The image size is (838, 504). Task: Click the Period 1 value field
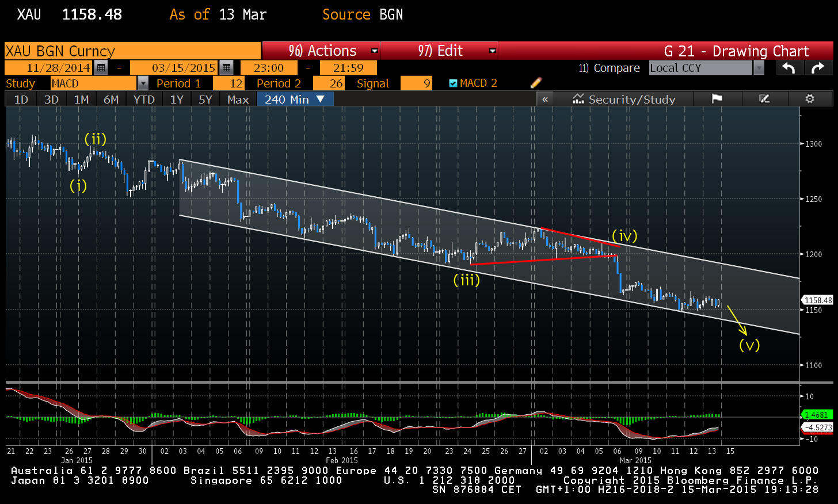pos(228,83)
